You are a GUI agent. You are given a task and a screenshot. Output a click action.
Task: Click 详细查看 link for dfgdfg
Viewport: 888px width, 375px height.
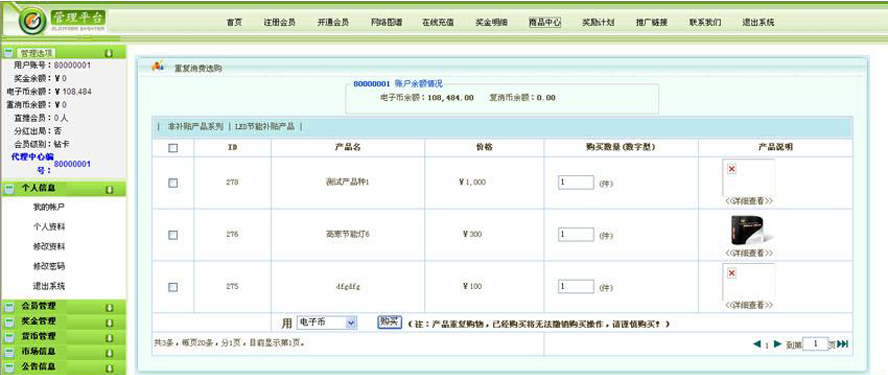[749, 305]
